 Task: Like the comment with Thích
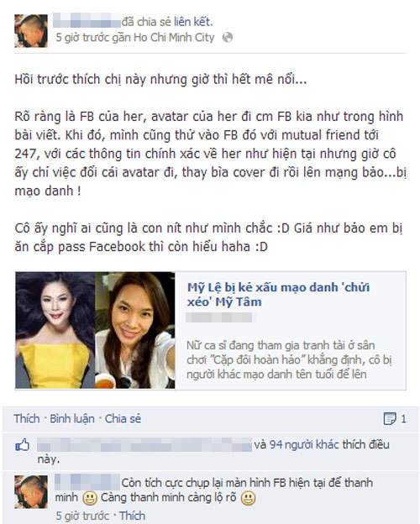click(x=133, y=516)
